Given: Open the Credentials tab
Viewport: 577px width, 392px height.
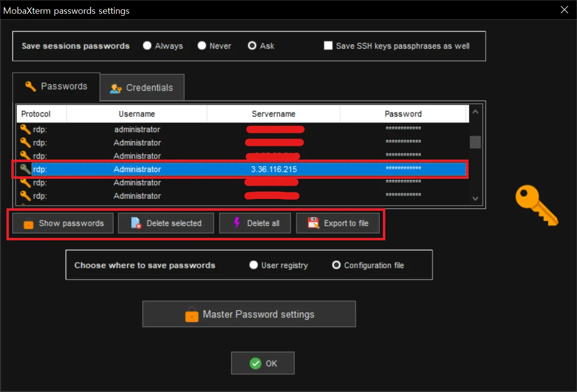Looking at the screenshot, I should (x=142, y=88).
